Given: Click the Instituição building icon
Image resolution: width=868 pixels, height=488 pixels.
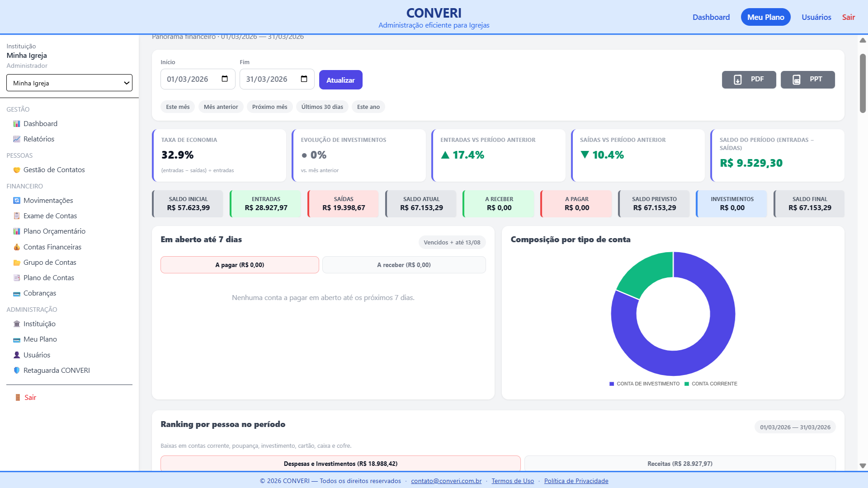Looking at the screenshot, I should pos(17,324).
